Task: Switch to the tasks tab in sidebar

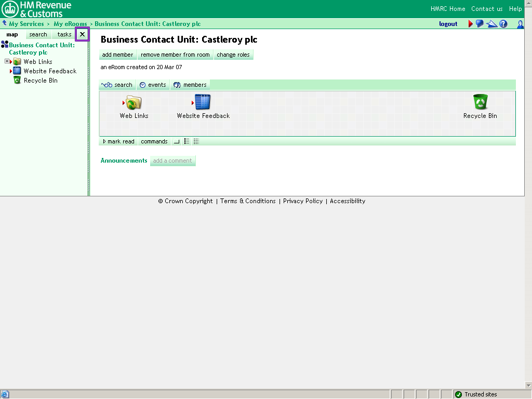Action: (x=64, y=34)
